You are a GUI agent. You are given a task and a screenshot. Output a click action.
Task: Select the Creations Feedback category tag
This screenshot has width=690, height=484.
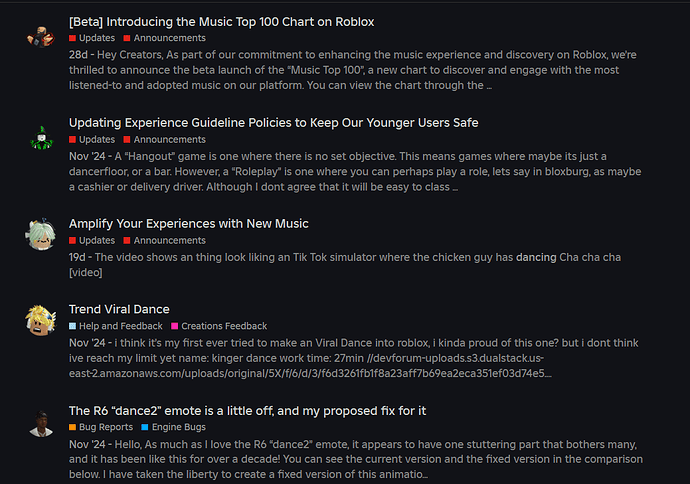tap(223, 326)
